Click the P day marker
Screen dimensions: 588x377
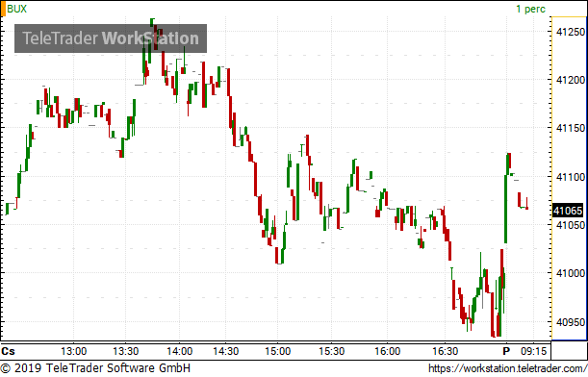point(506,352)
